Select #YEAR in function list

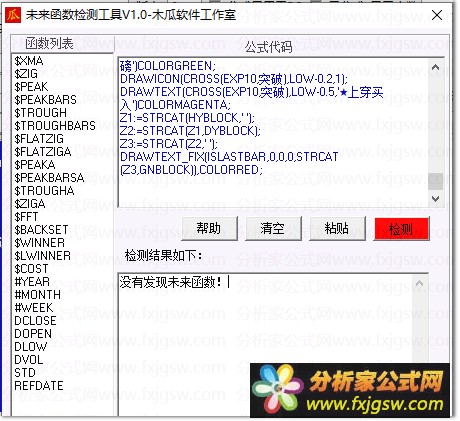(x=32, y=282)
